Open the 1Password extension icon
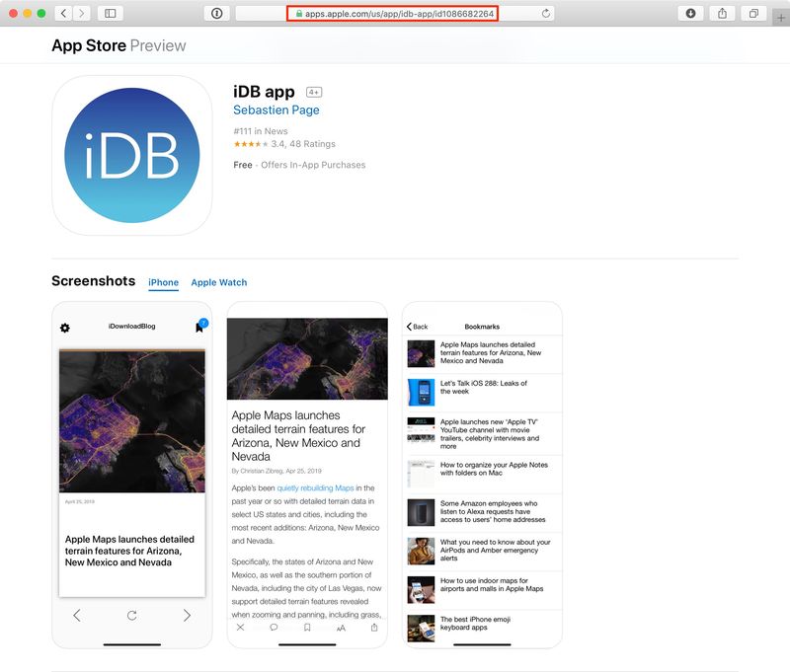The height and width of the screenshot is (672, 790). (216, 14)
